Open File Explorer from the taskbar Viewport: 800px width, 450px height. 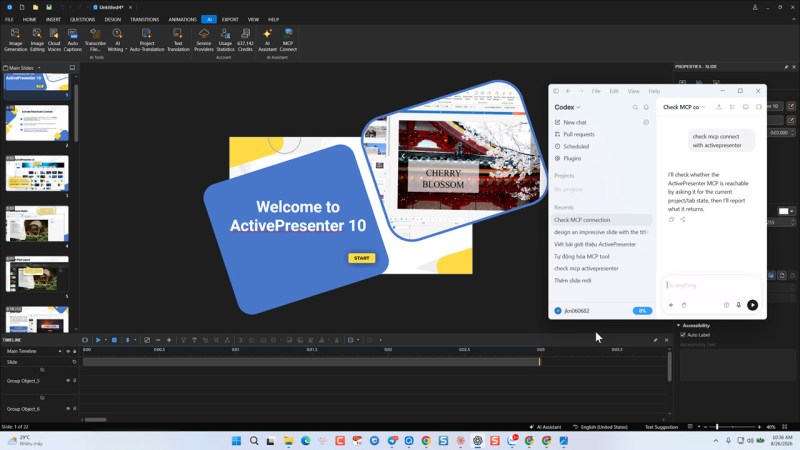(x=288, y=441)
